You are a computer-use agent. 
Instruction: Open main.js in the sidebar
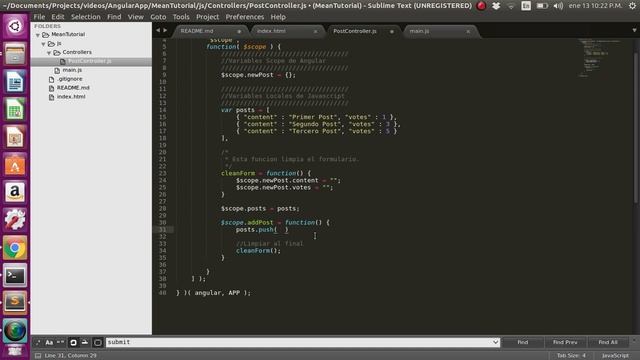click(72, 70)
